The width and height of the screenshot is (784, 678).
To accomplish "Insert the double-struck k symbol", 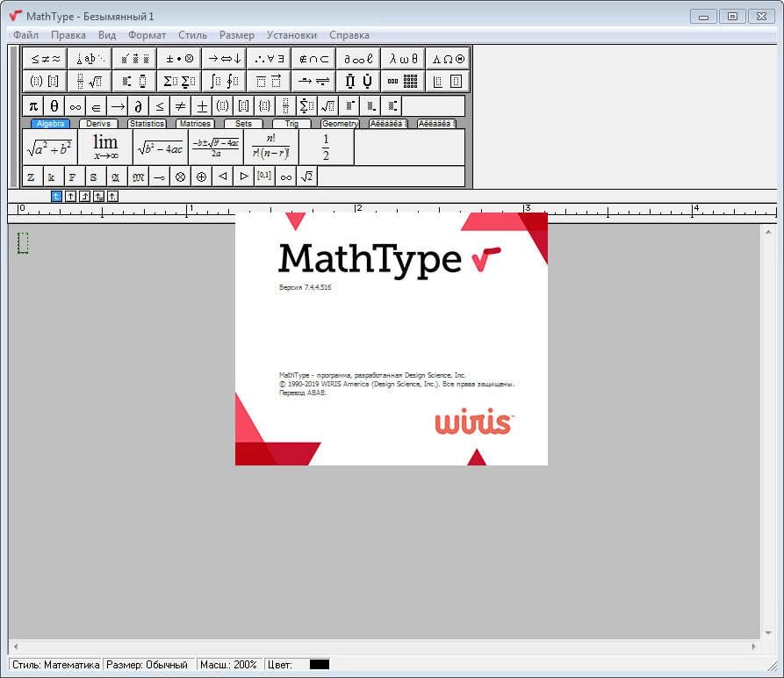I will click(x=52, y=177).
